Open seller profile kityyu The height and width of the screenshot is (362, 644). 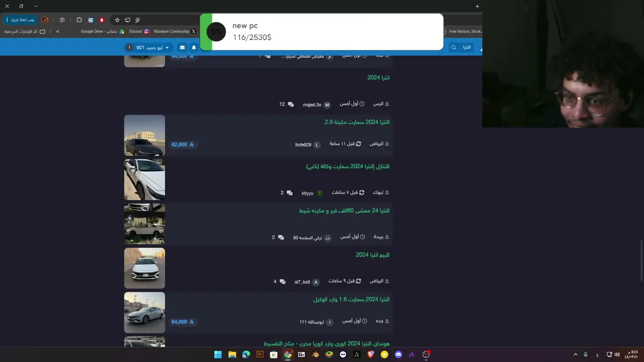312,193
